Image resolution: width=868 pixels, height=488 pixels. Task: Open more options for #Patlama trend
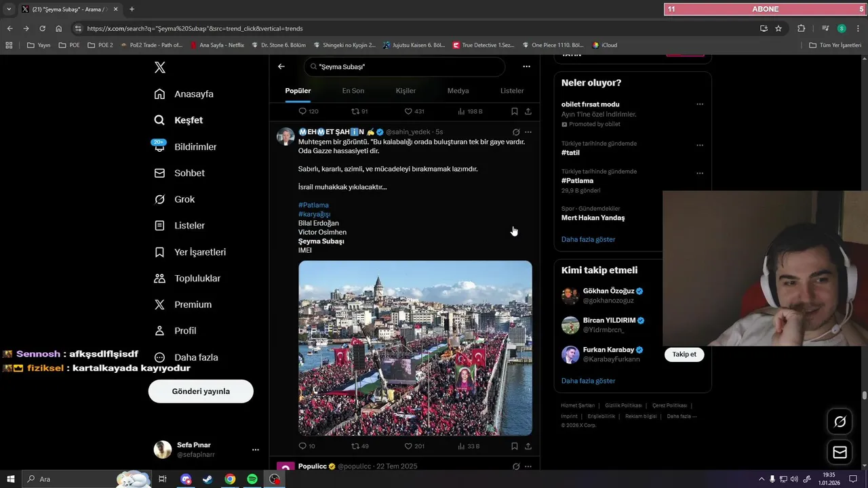(x=700, y=174)
